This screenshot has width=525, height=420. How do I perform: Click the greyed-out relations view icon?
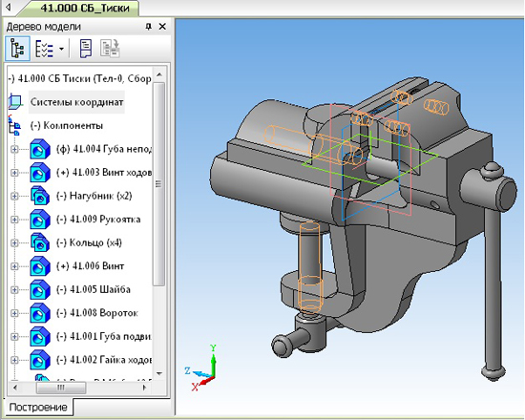110,49
